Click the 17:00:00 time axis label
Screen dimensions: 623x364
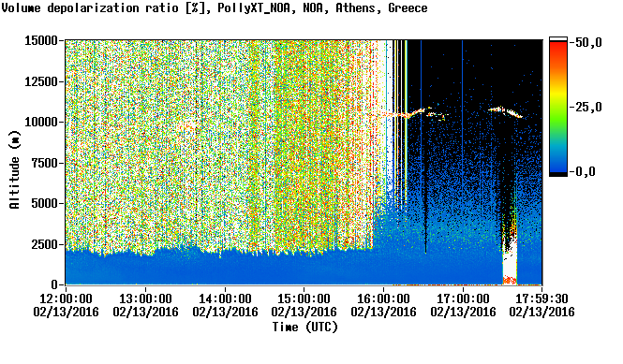tap(463, 298)
